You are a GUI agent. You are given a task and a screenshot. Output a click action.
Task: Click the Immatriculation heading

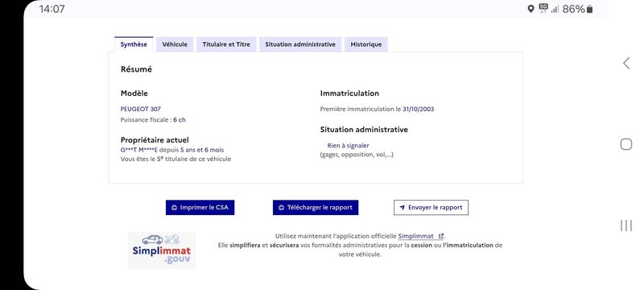(349, 93)
